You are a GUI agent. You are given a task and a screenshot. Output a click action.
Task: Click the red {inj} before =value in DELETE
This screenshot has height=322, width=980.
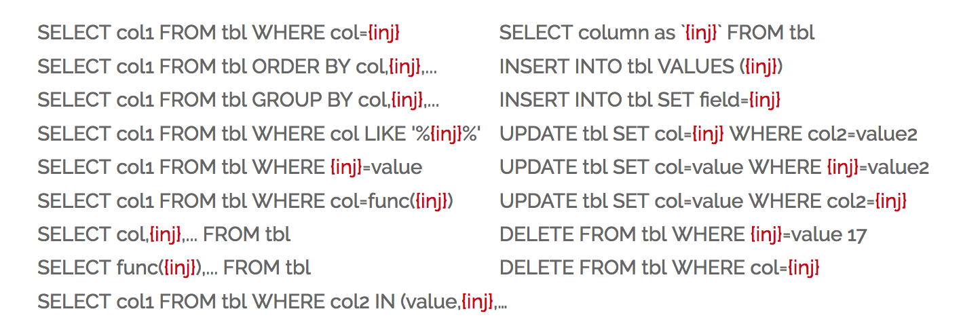click(x=766, y=235)
